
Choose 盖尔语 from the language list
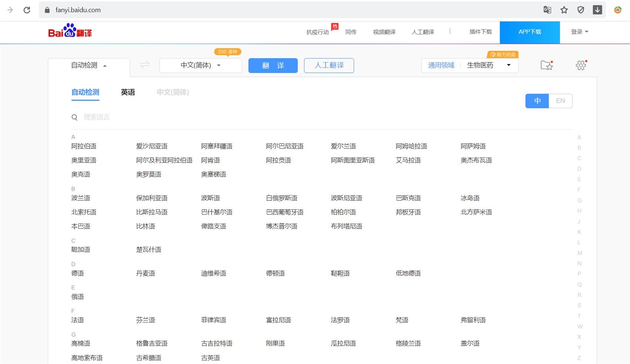pos(470,344)
